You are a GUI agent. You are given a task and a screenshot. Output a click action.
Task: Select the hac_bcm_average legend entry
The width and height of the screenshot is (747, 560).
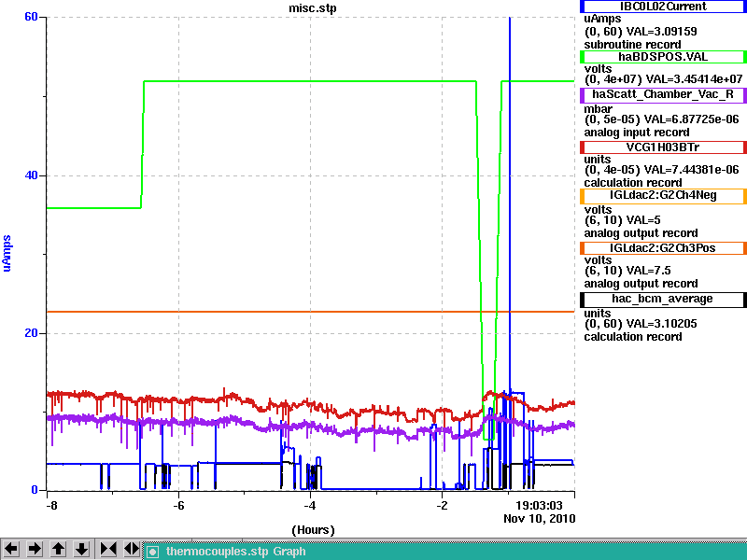663,299
